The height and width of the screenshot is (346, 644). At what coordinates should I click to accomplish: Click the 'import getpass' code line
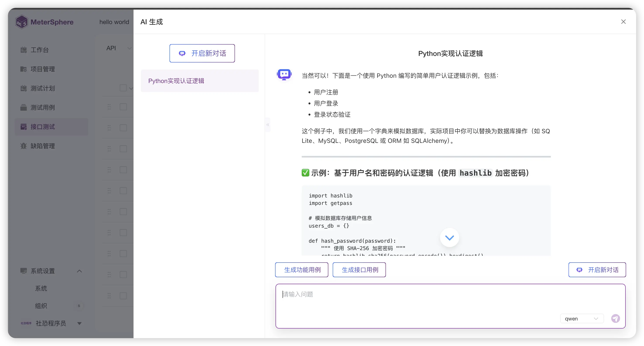[x=330, y=203]
